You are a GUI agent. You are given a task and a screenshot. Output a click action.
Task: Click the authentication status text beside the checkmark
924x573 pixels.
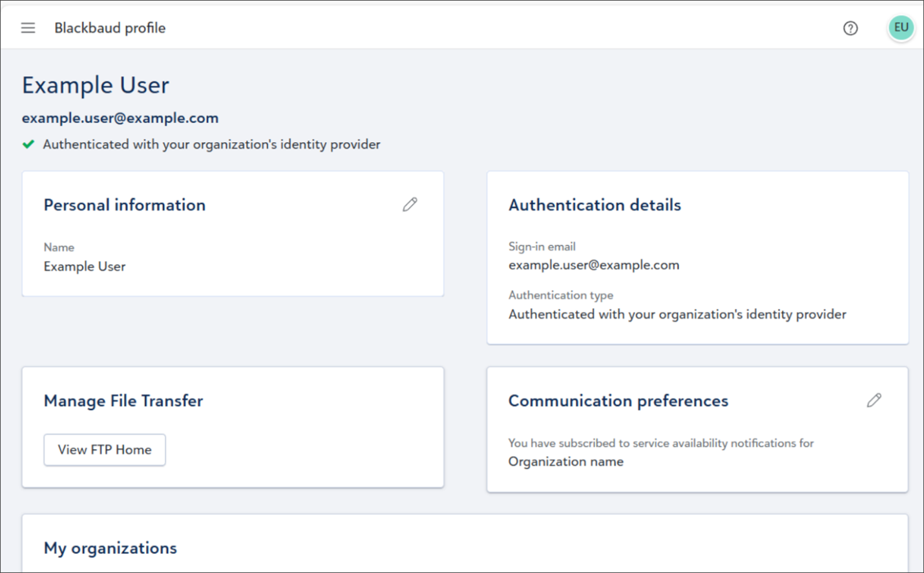[211, 144]
